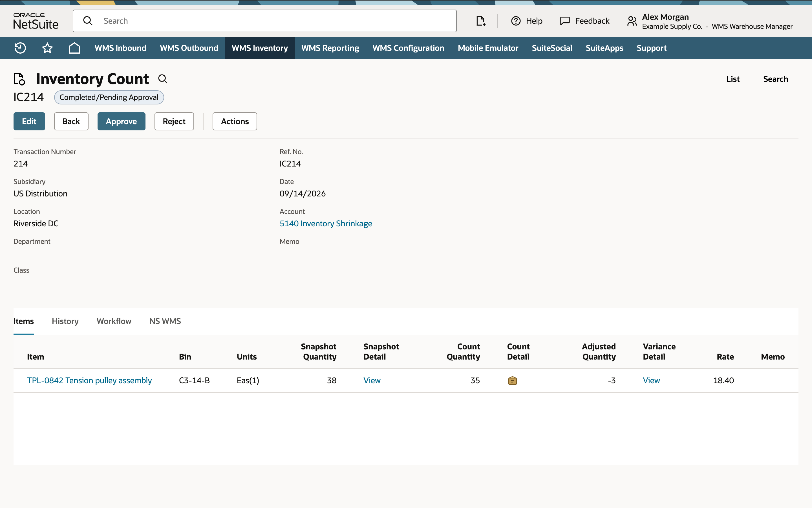Open the user role switcher icon
The height and width of the screenshot is (508, 812).
632,21
